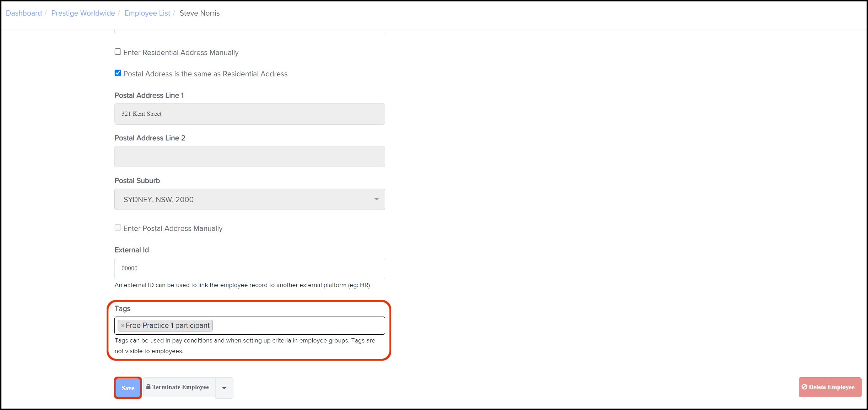The image size is (868, 410).
Task: Click the Postal Address Line 1 field
Action: click(249, 114)
